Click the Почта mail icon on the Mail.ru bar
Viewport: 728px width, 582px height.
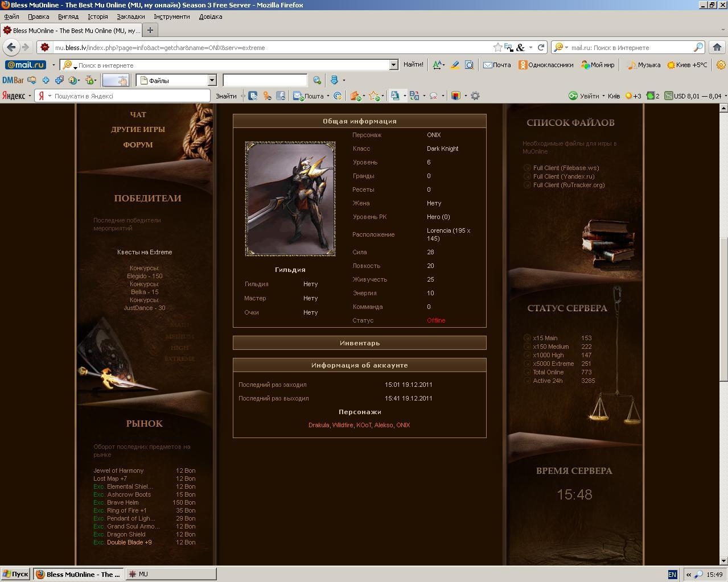[497, 65]
